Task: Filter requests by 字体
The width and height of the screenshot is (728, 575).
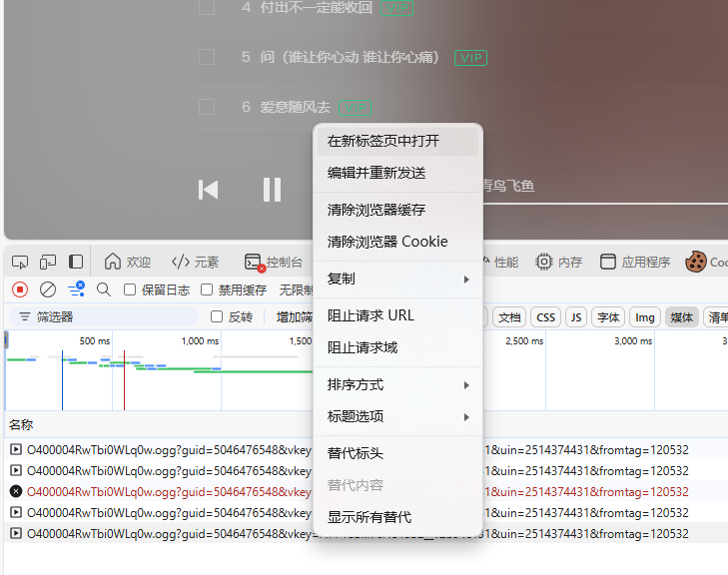Action: (608, 317)
